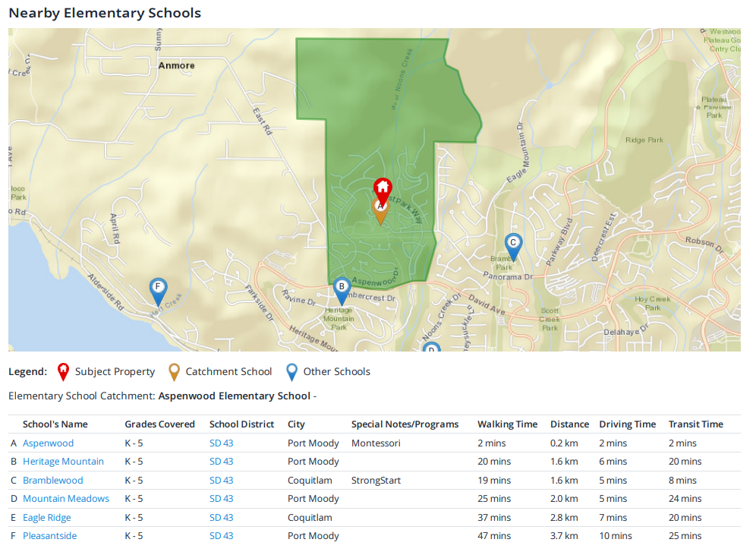
Task: Click SD 43 link in Pleasantside row
Action: tap(222, 536)
